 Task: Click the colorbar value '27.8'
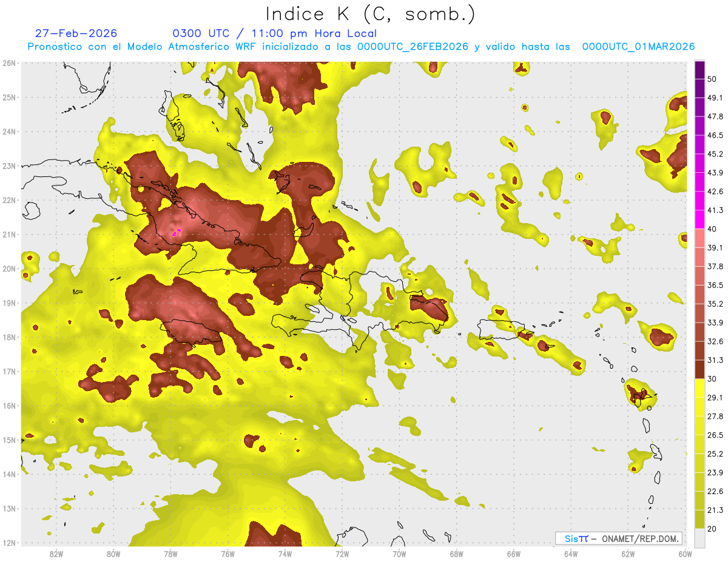[716, 416]
